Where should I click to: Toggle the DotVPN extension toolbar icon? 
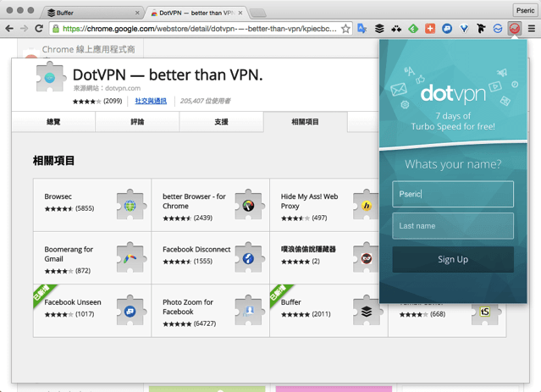tap(515, 29)
